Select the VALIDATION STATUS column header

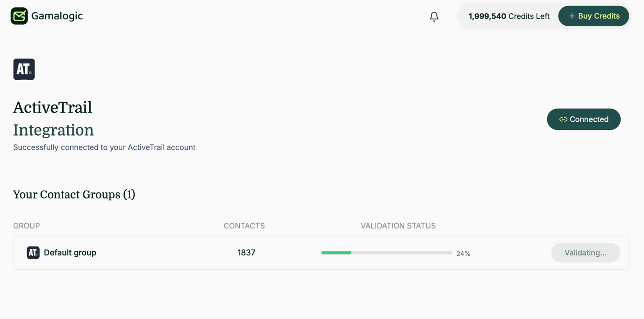point(398,226)
